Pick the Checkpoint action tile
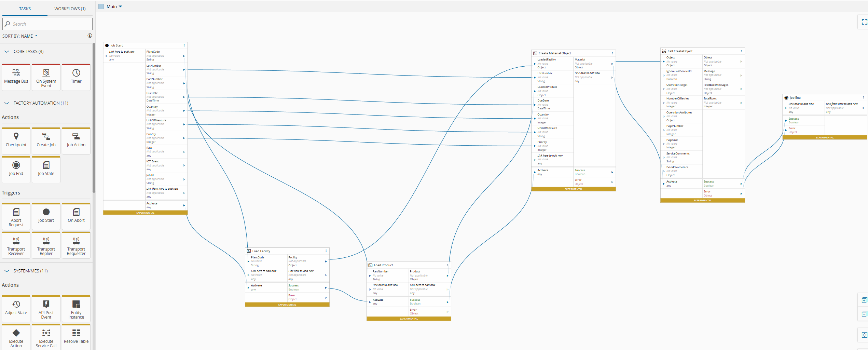The height and width of the screenshot is (350, 868). click(x=16, y=141)
